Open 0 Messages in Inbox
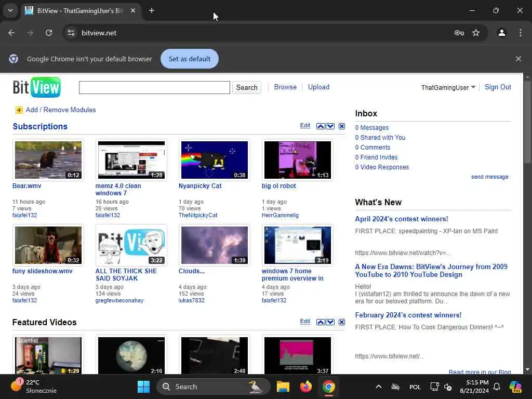This screenshot has height=399, width=532. pos(372,128)
